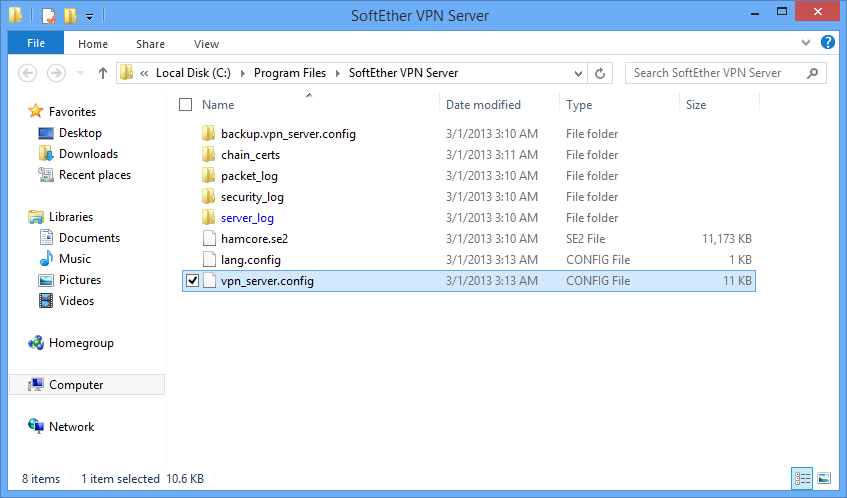Open Desktop in navigation pane
This screenshot has height=498, width=847.
pyautogui.click(x=80, y=133)
